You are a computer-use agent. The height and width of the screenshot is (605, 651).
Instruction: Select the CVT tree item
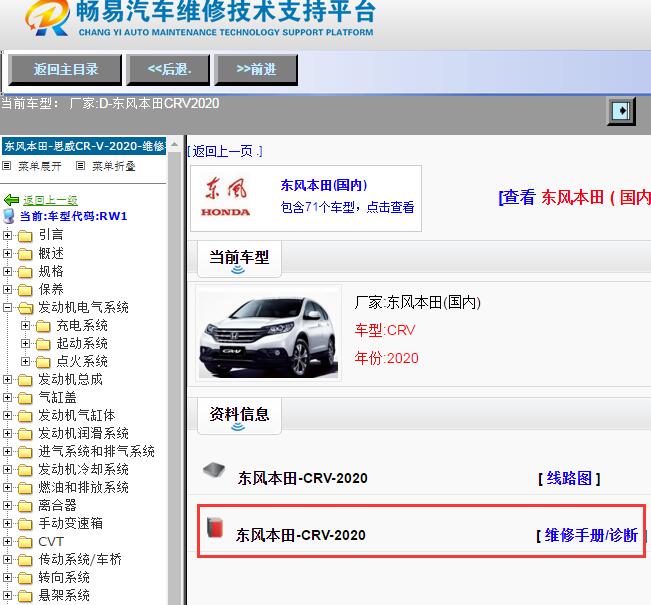click(x=51, y=541)
